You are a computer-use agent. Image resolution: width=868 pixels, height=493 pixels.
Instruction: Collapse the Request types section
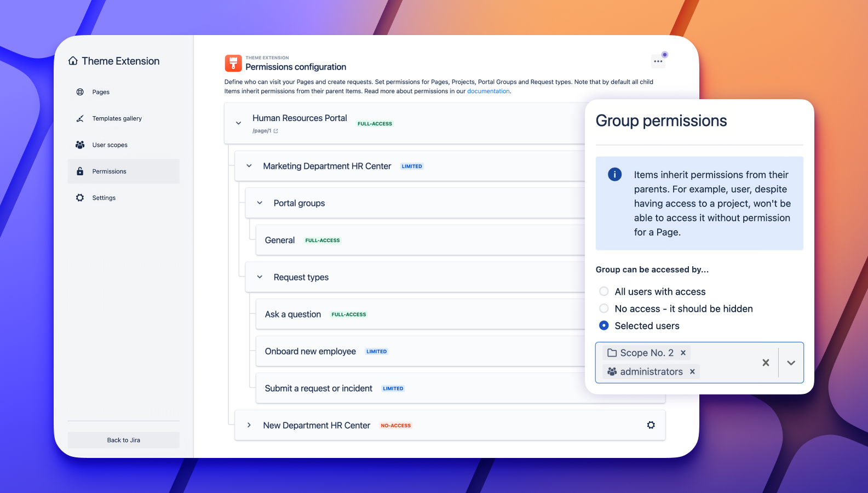pyautogui.click(x=260, y=277)
